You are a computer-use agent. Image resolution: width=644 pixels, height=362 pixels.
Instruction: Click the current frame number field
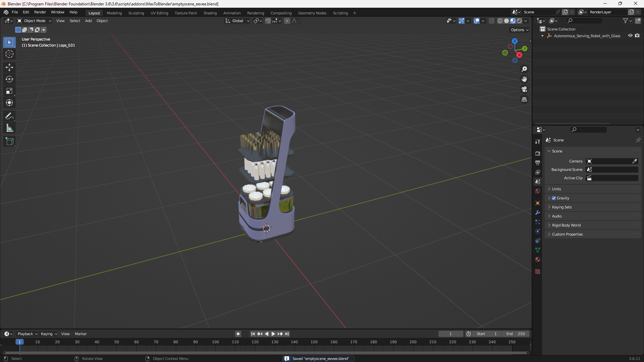pos(450,334)
